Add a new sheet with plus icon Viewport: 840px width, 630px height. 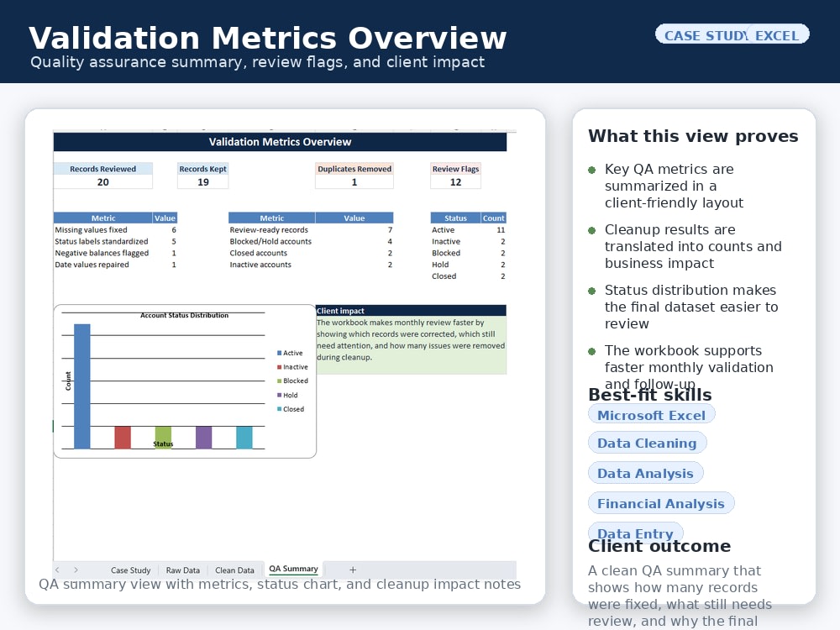tap(353, 570)
